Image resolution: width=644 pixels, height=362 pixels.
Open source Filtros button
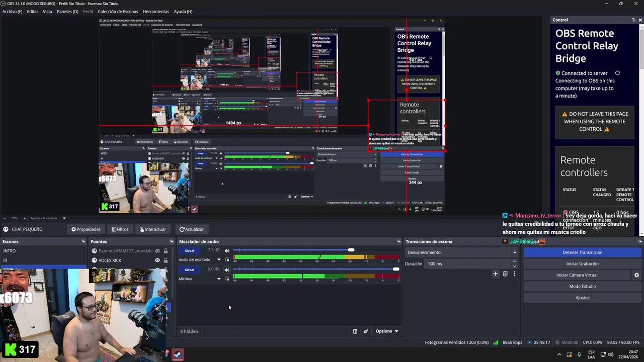[x=120, y=229]
